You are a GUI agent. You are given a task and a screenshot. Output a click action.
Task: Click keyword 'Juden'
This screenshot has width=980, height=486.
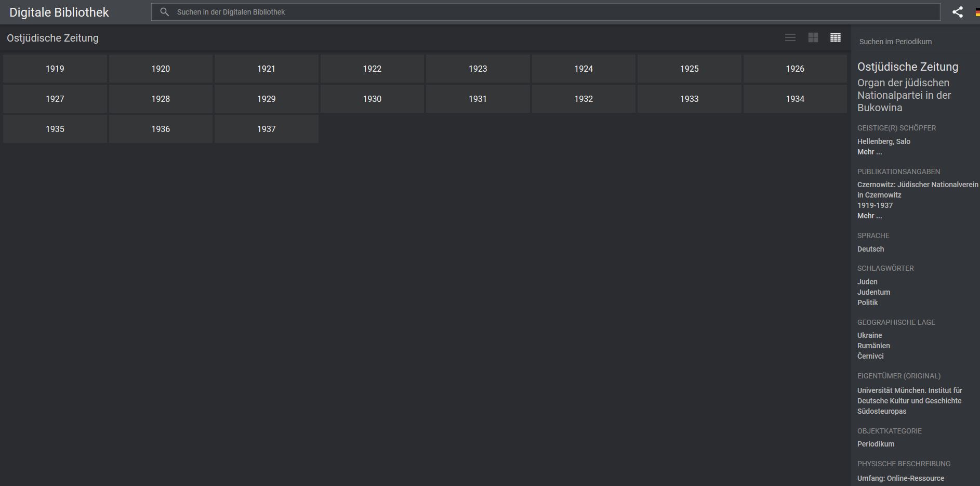point(867,282)
